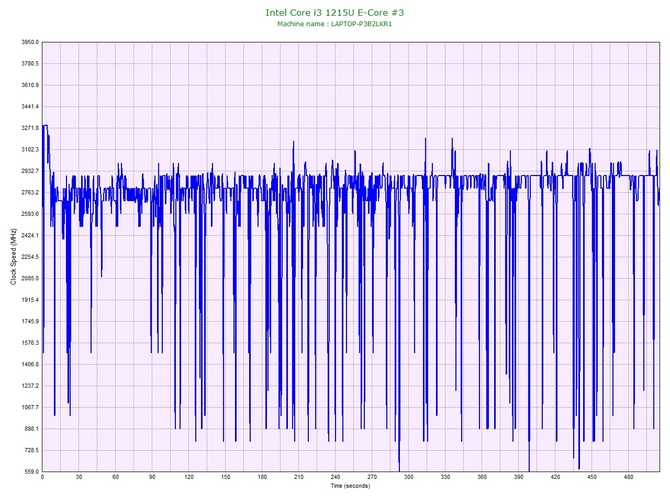Pick the 480 tick on time axis
Viewport: 670px width, 503px height.
coord(629,477)
